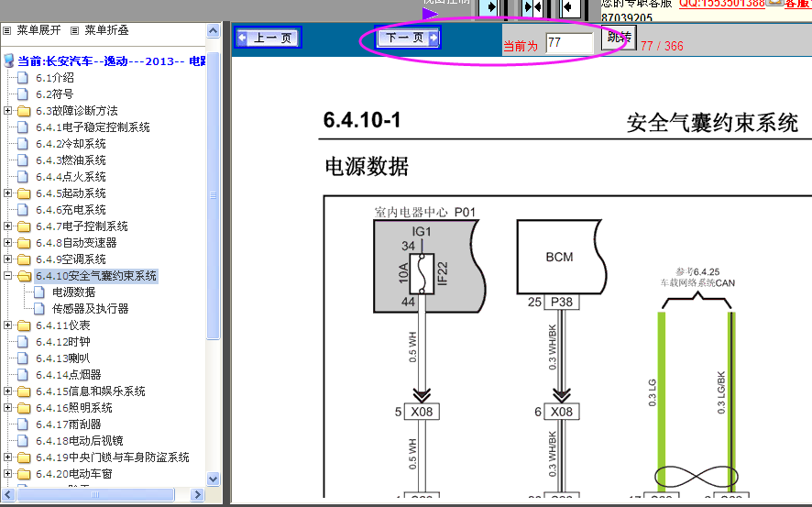Open the 6.1介绍 page
This screenshot has width=812, height=507.
(x=55, y=78)
